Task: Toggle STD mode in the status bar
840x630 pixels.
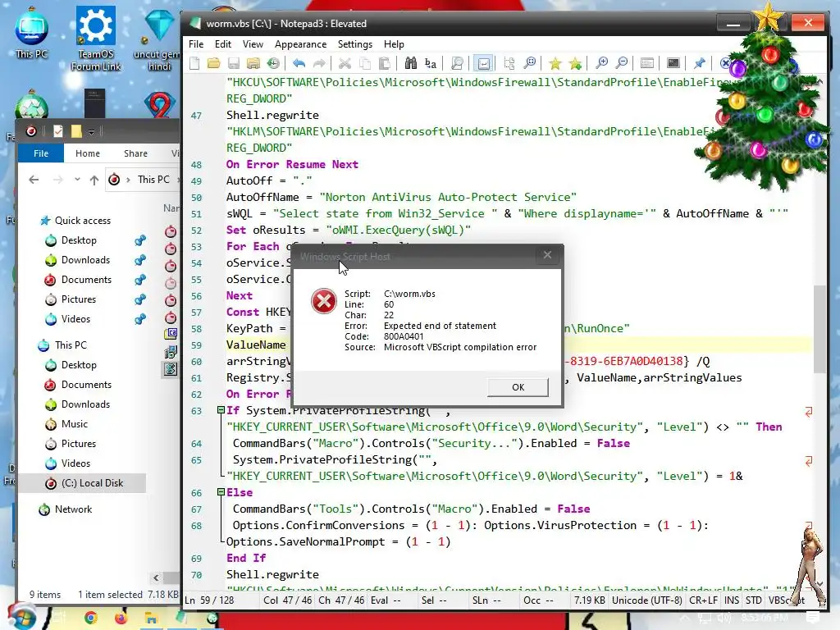Action: 753,600
